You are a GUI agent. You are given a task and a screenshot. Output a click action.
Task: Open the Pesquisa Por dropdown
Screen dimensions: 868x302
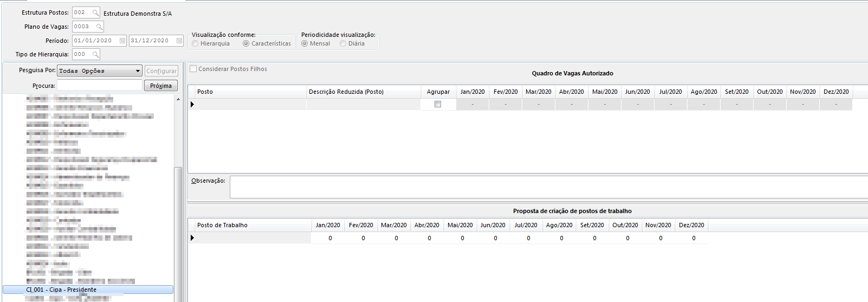tap(138, 71)
